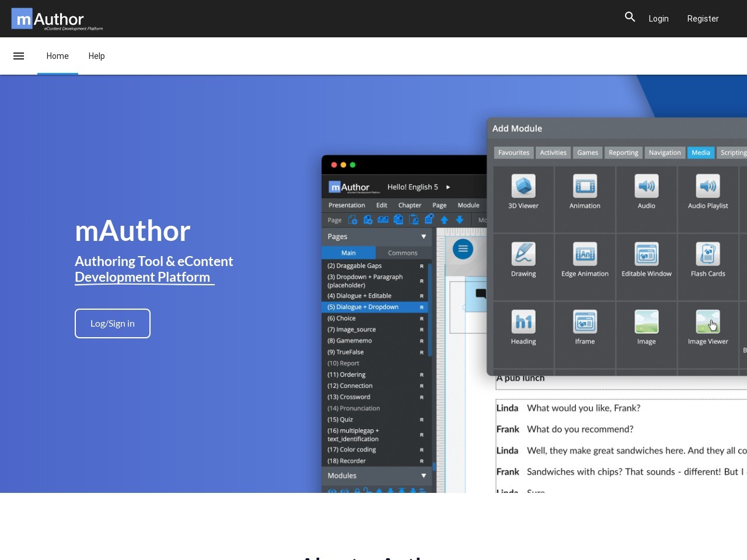Click the chapter book toolbar icon
This screenshot has height=560, width=747.
click(x=383, y=220)
